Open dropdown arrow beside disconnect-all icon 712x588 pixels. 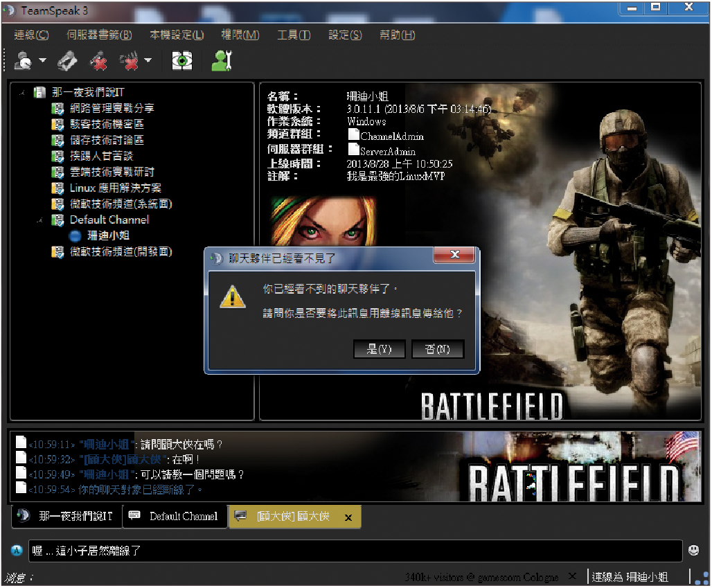click(x=148, y=60)
